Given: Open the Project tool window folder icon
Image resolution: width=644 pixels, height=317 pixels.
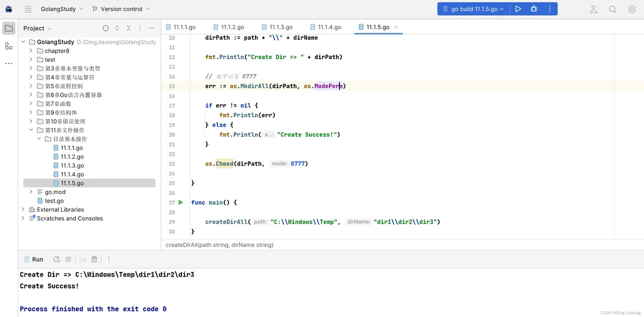Looking at the screenshot, I should click(9, 28).
